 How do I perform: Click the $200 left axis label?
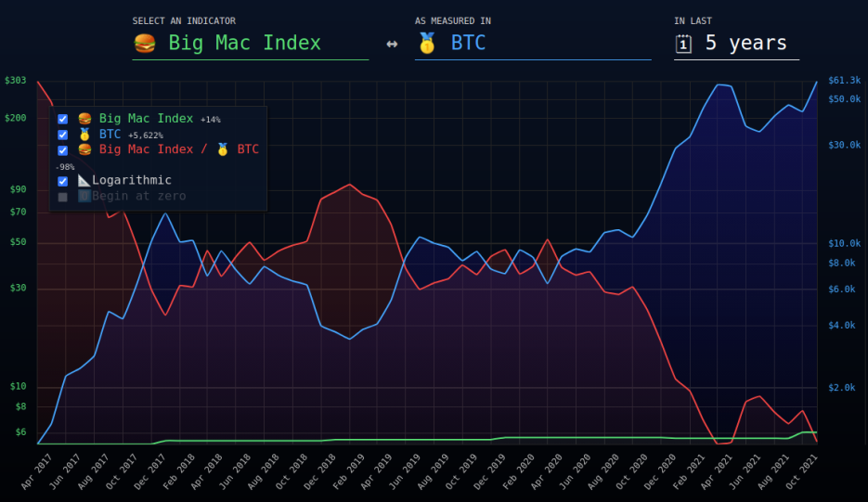[16, 118]
